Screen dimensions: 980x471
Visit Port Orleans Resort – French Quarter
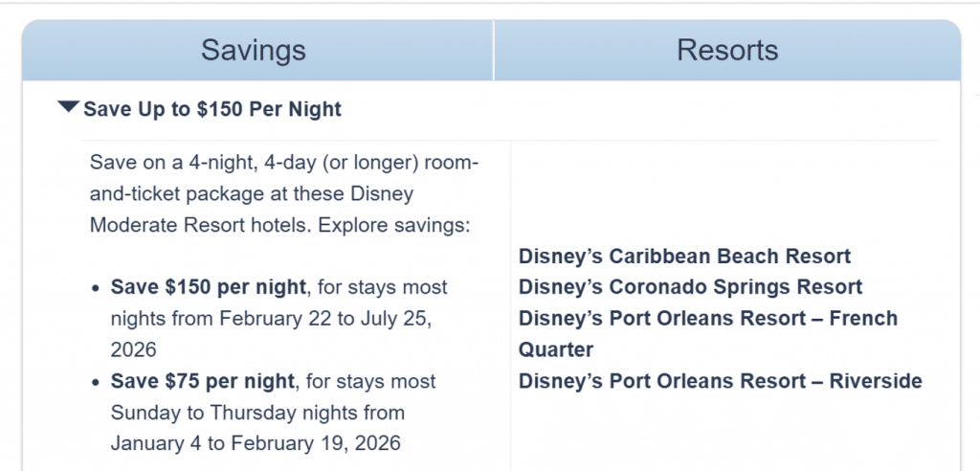[x=707, y=319]
